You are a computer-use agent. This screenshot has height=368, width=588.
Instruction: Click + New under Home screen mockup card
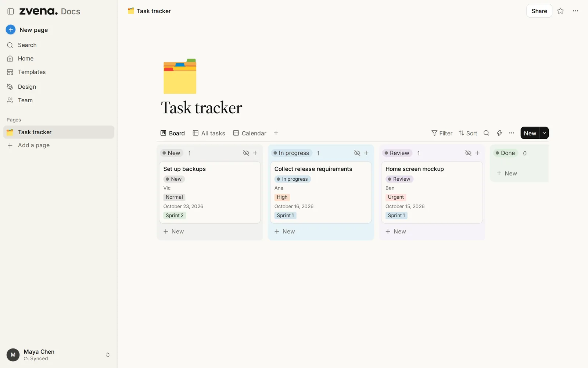(395, 231)
